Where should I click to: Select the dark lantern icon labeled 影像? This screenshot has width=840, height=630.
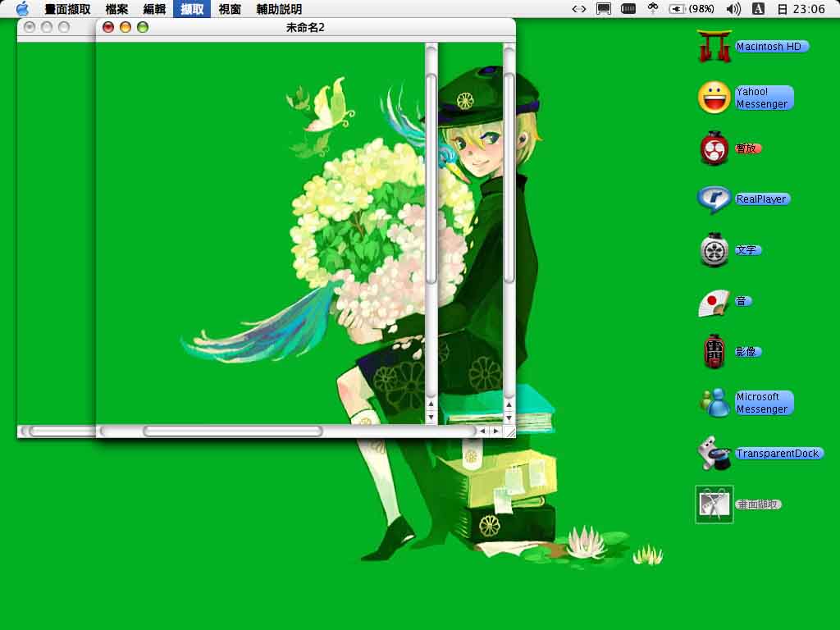point(714,351)
